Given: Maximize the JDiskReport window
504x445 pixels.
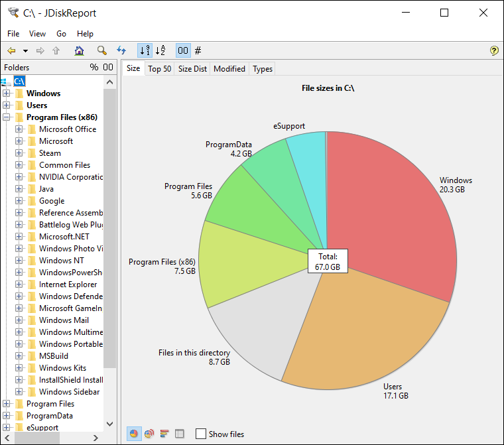Looking at the screenshot, I should 444,13.
